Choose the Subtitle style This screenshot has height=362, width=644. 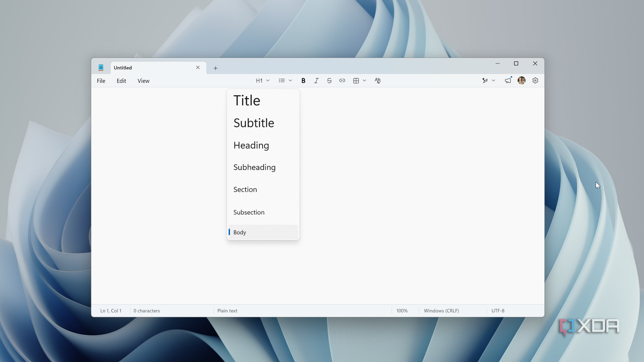(x=263, y=123)
